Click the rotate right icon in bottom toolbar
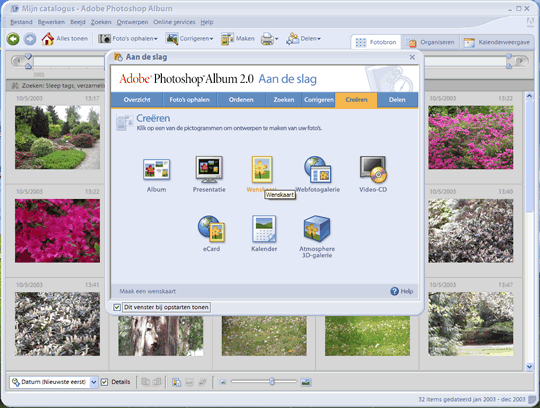 point(157,382)
